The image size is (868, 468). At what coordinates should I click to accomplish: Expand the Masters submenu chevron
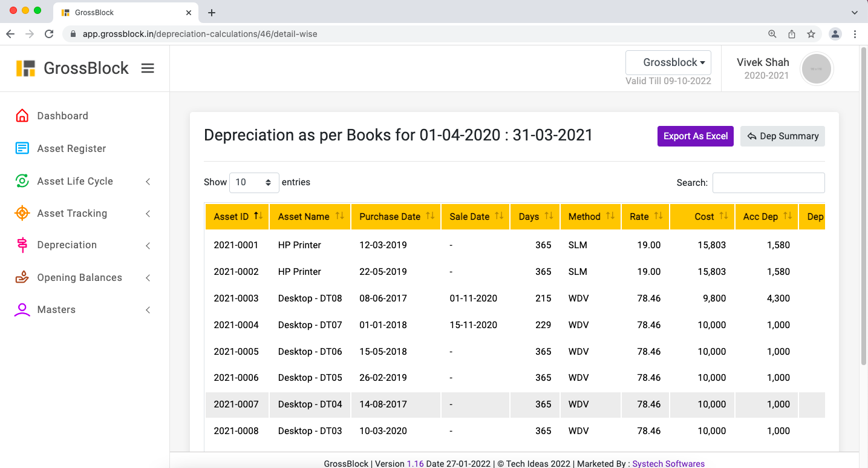[148, 310]
